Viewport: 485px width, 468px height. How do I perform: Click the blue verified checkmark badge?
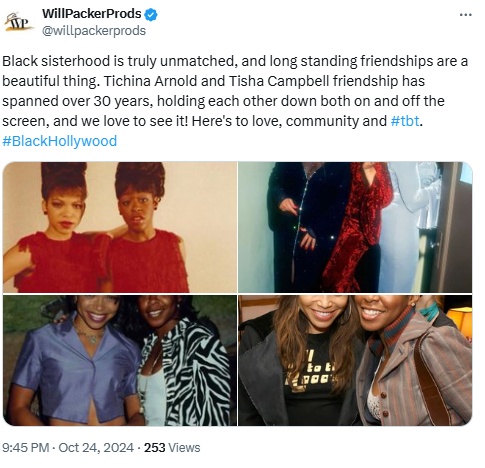tap(151, 15)
